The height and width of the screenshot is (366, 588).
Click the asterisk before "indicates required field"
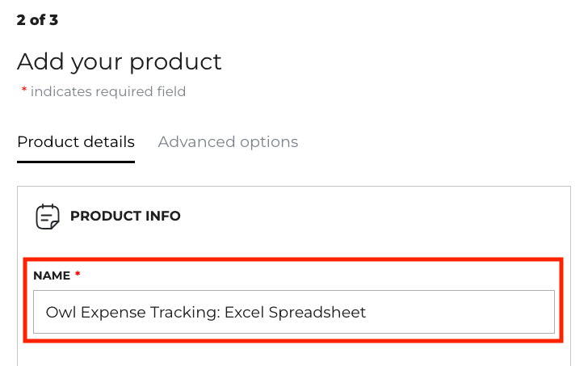24,90
